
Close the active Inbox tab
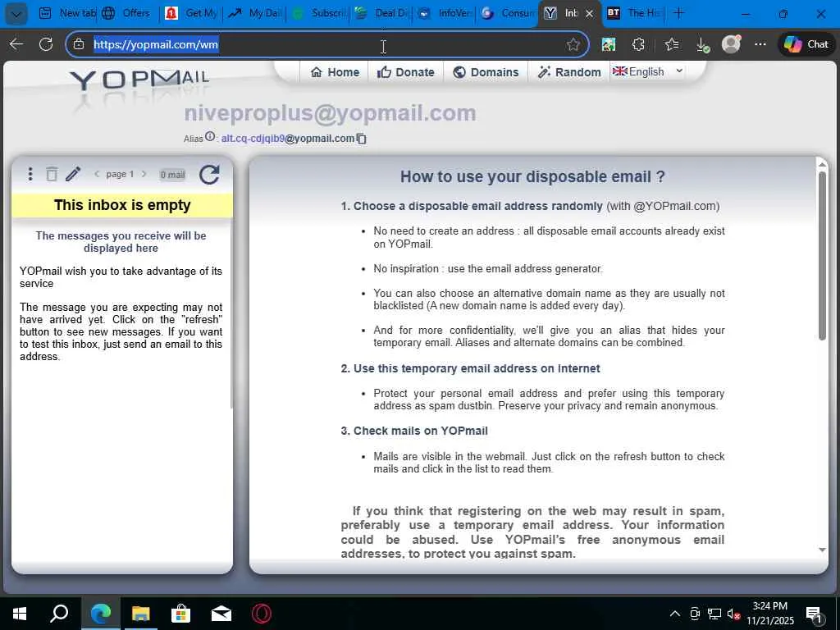pyautogui.click(x=589, y=14)
